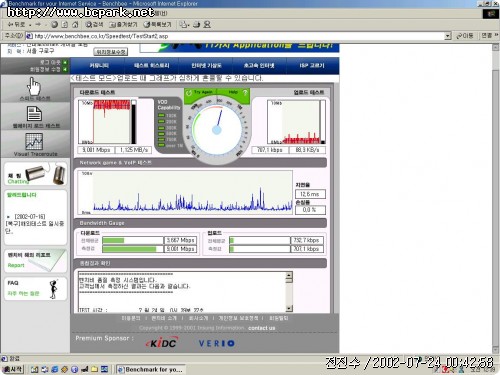Open the Benchbee Report banner
500x375 pixels.
(x=35, y=261)
